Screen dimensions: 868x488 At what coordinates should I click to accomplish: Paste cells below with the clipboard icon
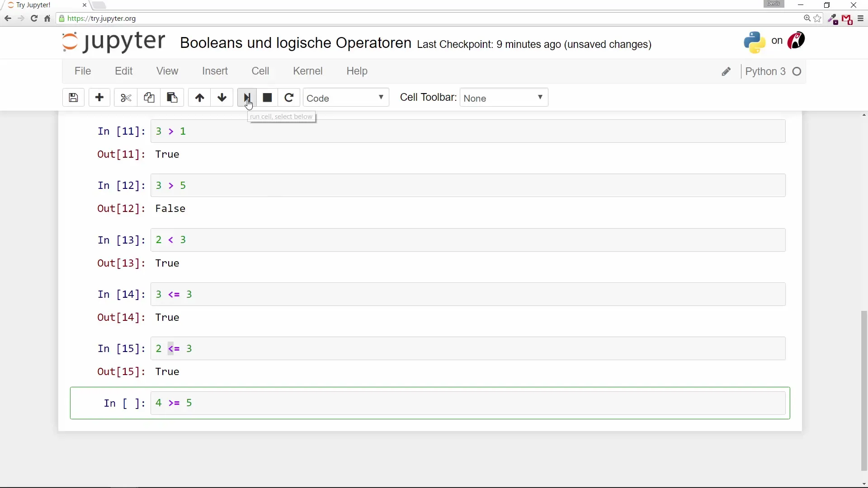tap(172, 98)
